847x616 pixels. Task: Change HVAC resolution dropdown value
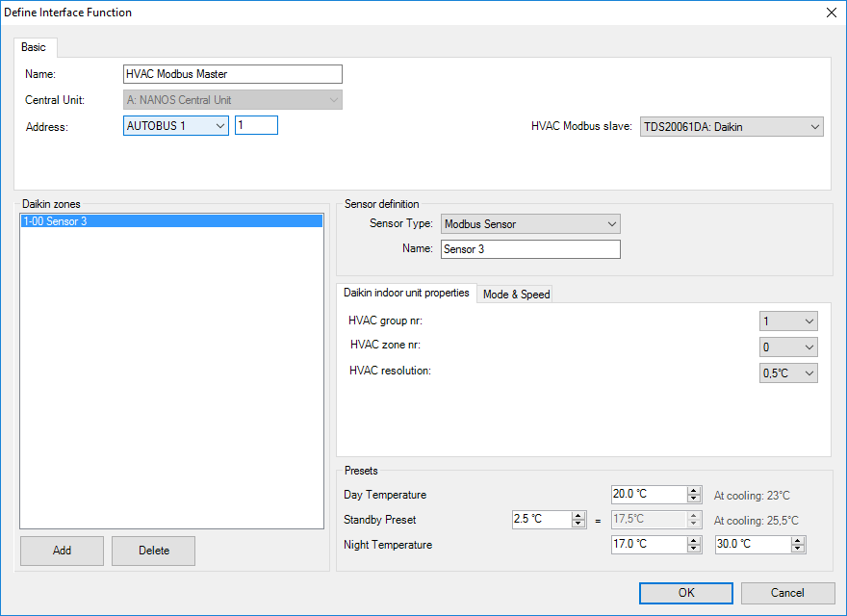[x=808, y=373]
